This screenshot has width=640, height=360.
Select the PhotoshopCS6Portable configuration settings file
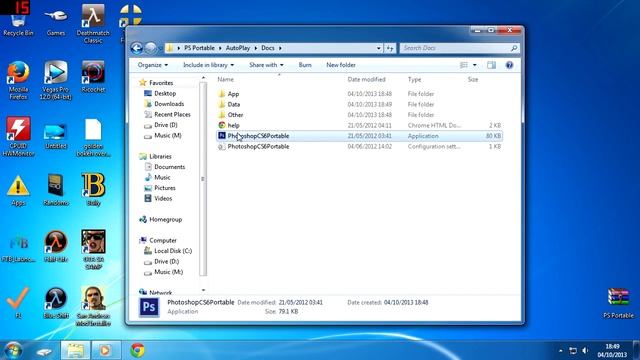coord(359,147)
